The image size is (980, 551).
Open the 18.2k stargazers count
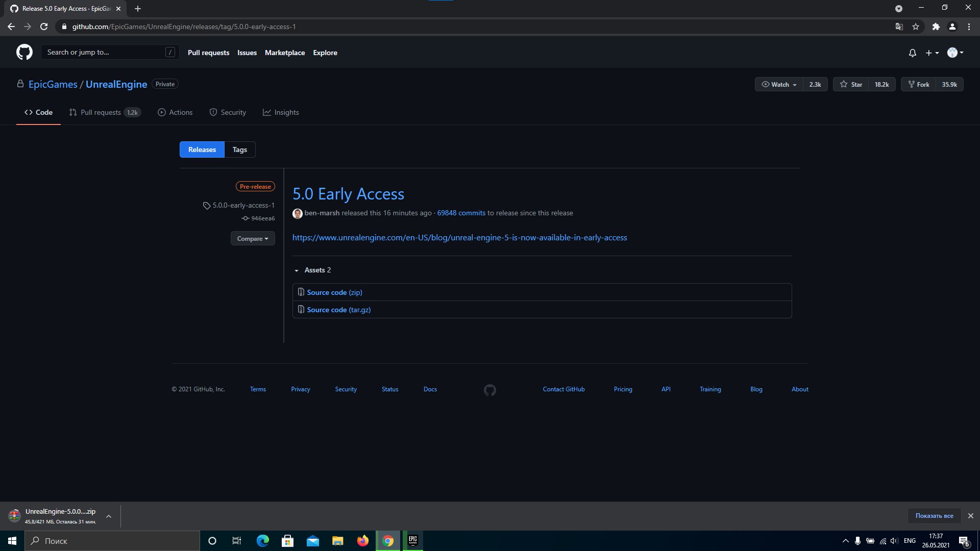881,84
